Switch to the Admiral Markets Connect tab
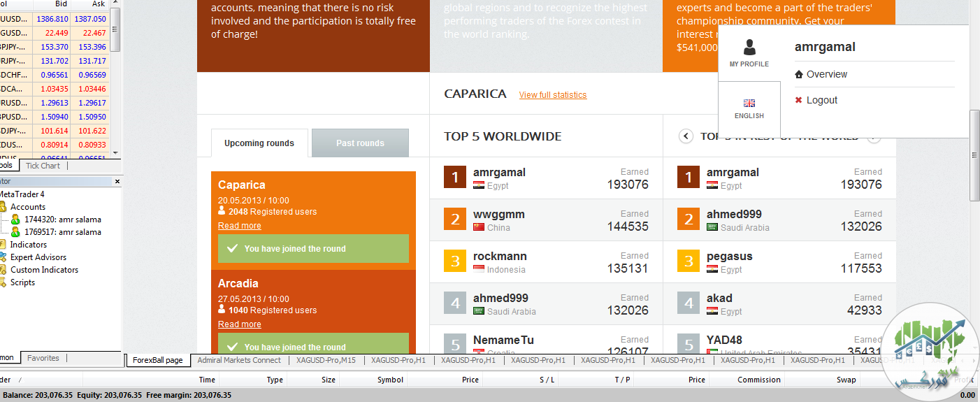Image resolution: width=980 pixels, height=402 pixels. click(x=239, y=360)
